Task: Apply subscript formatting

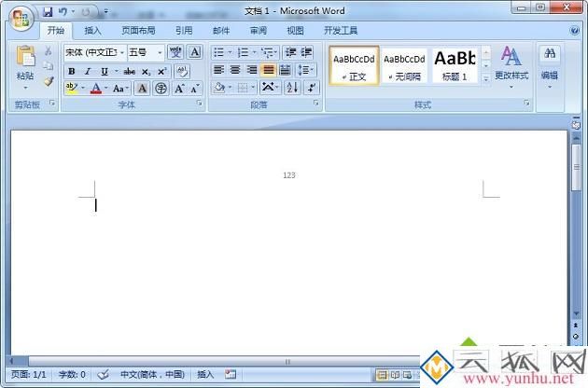Action: [x=146, y=71]
